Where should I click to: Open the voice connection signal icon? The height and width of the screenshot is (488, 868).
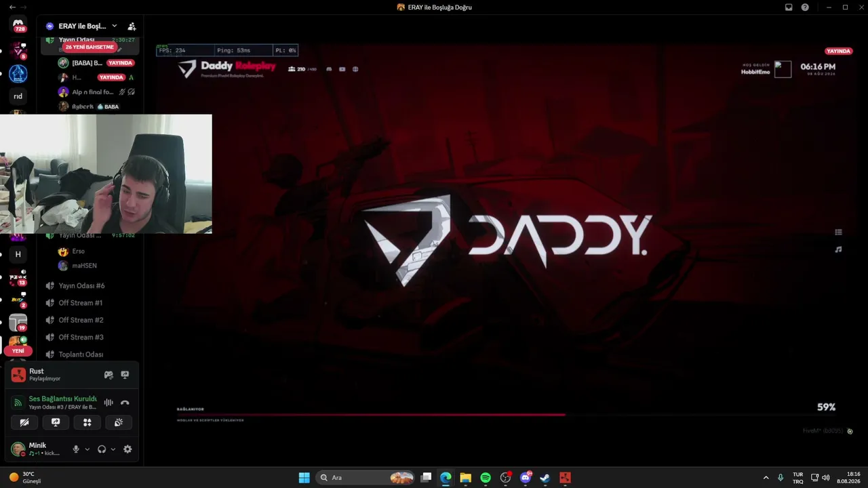[18, 403]
